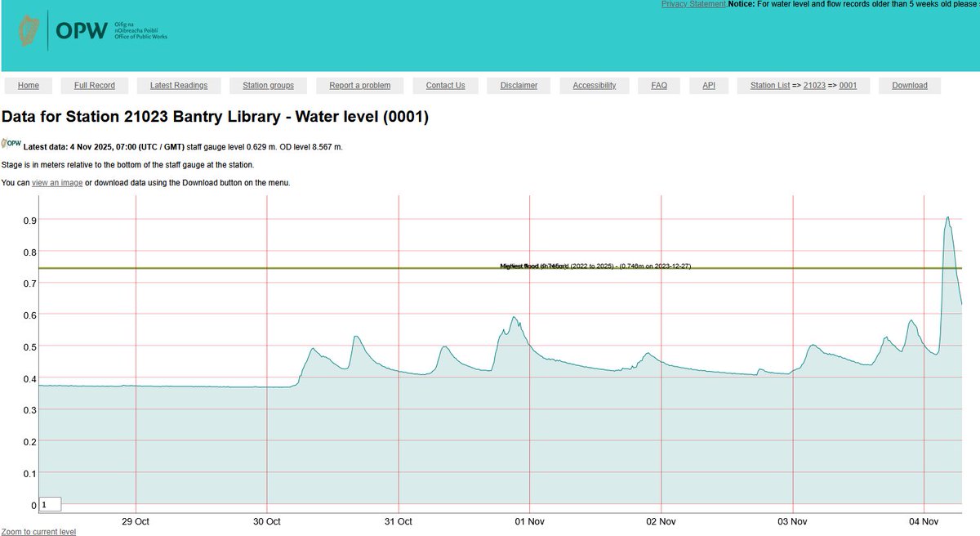Click the 04 Nov peak on the graph
This screenshot has height=536, width=980.
(947, 217)
